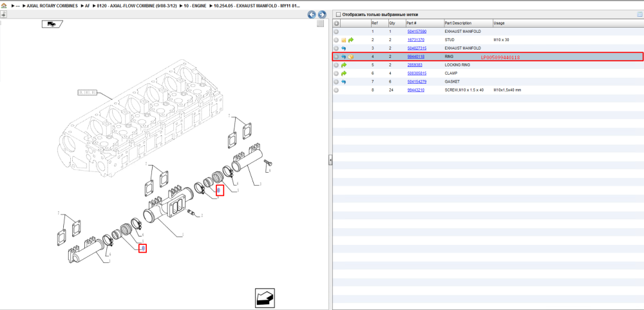This screenshot has width=644, height=310.
Task: Open previous figure with left blue arrow
Action: (312, 14)
